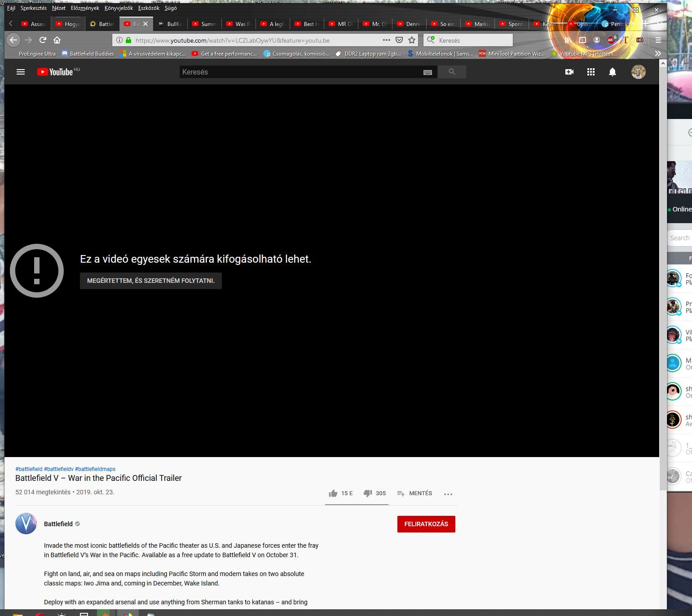692x616 pixels.
Task: Reload the current page
Action: (x=43, y=40)
